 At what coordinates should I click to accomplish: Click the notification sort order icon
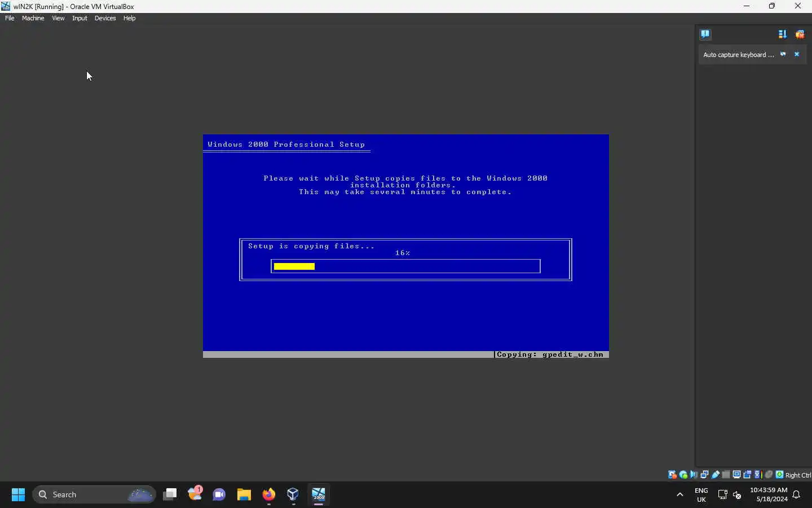tap(782, 34)
